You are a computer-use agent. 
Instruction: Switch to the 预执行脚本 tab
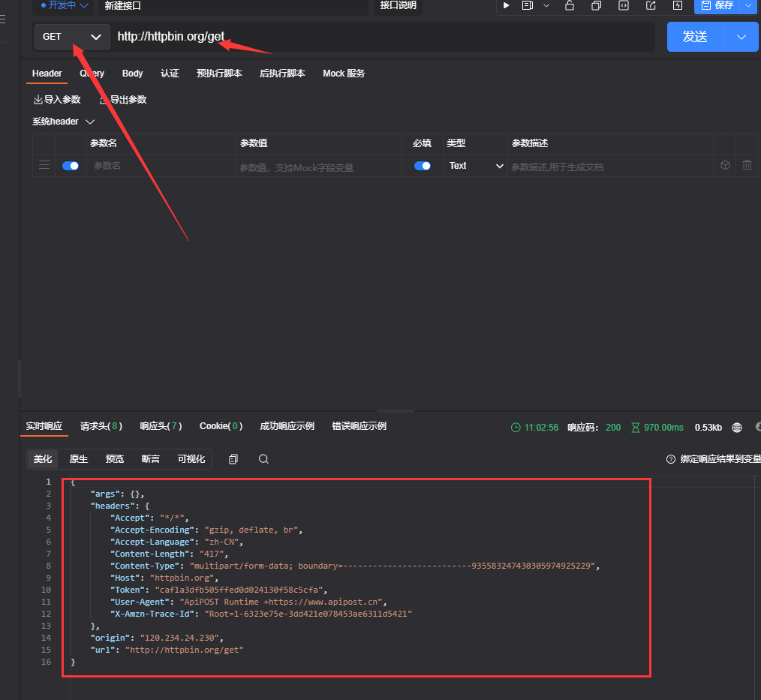[219, 74]
